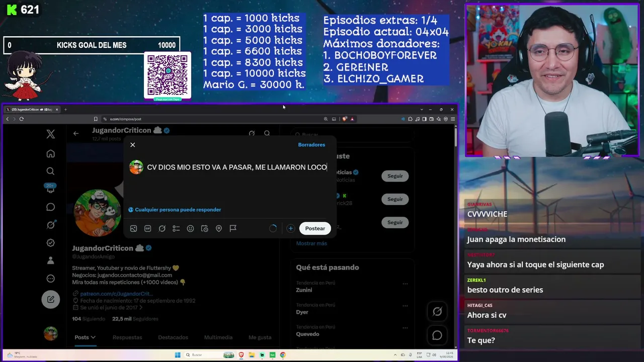Add a poll to the post
The width and height of the screenshot is (644, 362).
(176, 228)
